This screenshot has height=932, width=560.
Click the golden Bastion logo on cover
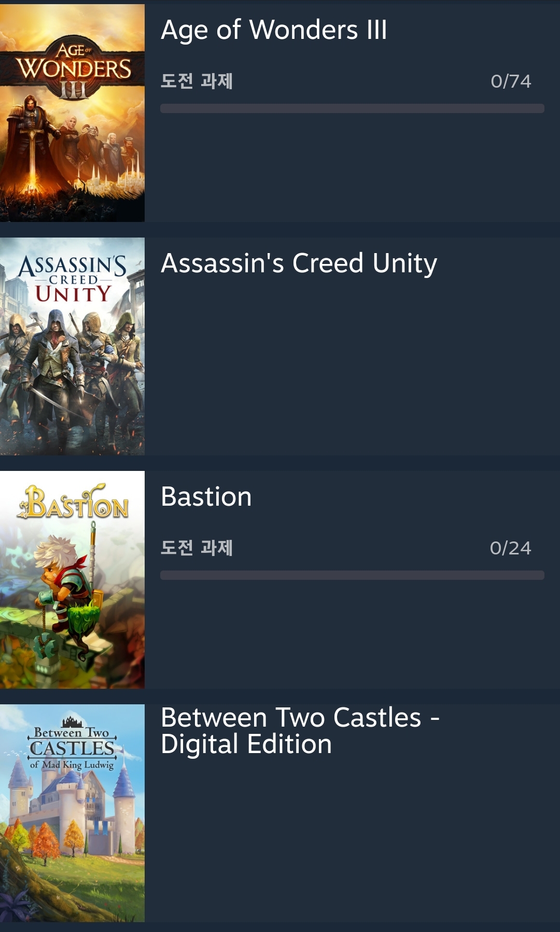(73, 502)
